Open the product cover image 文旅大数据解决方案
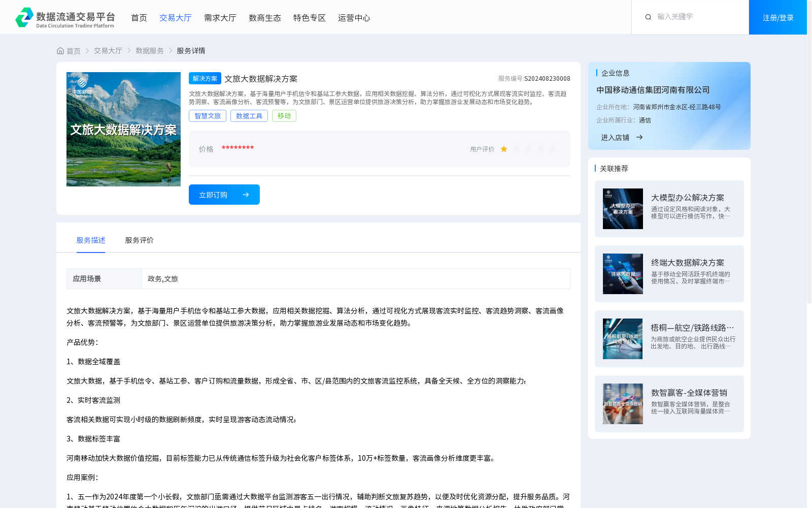Viewport: 812px width, 508px height. 123,129
